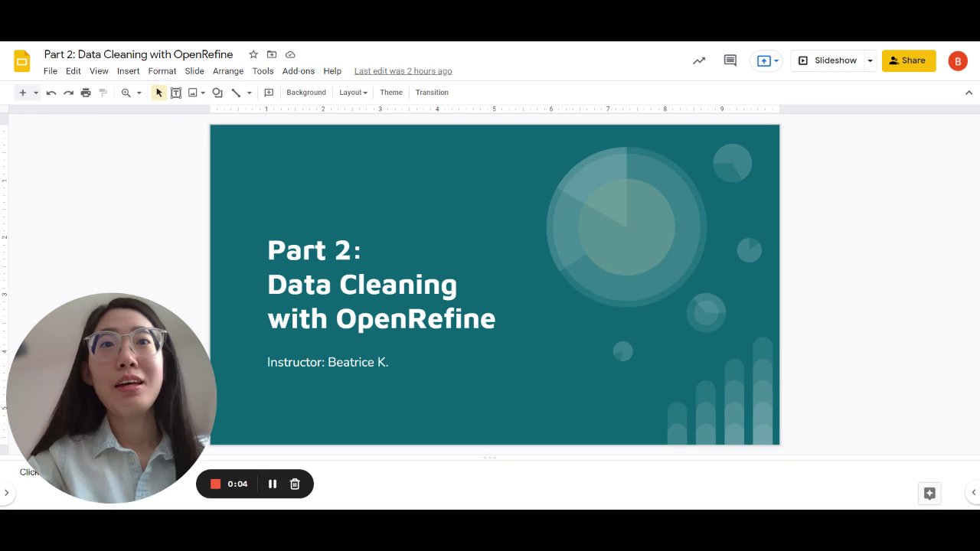Click the print icon
This screenshot has width=980, height=551.
[86, 93]
